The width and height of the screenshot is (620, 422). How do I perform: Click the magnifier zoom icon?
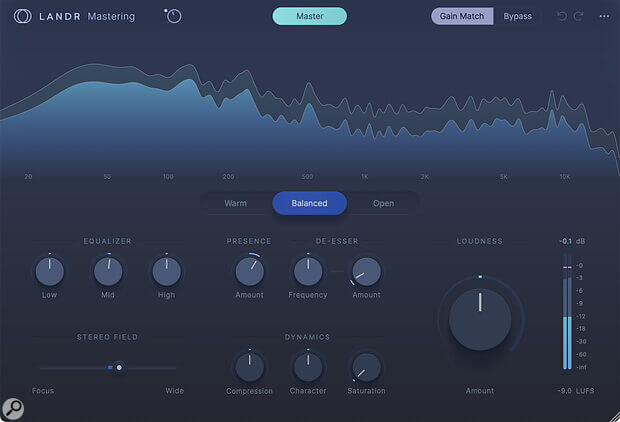(13, 409)
